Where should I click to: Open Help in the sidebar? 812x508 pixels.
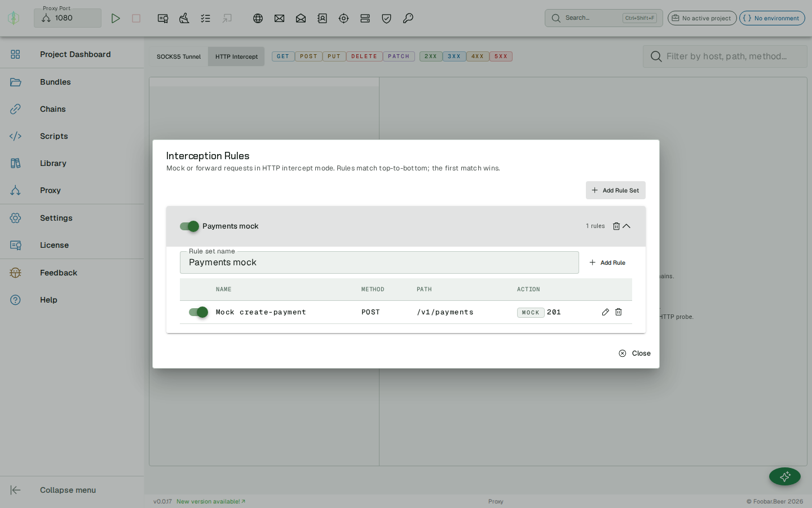click(72, 300)
